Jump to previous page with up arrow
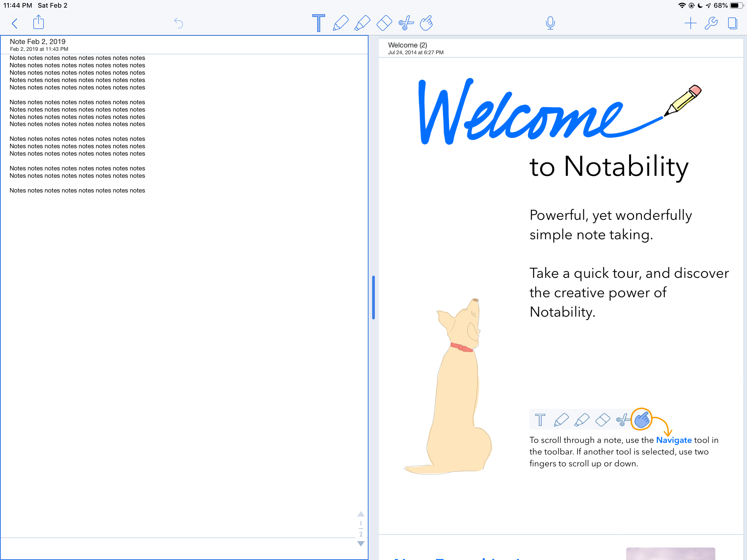This screenshot has height=560, width=747. click(x=361, y=514)
